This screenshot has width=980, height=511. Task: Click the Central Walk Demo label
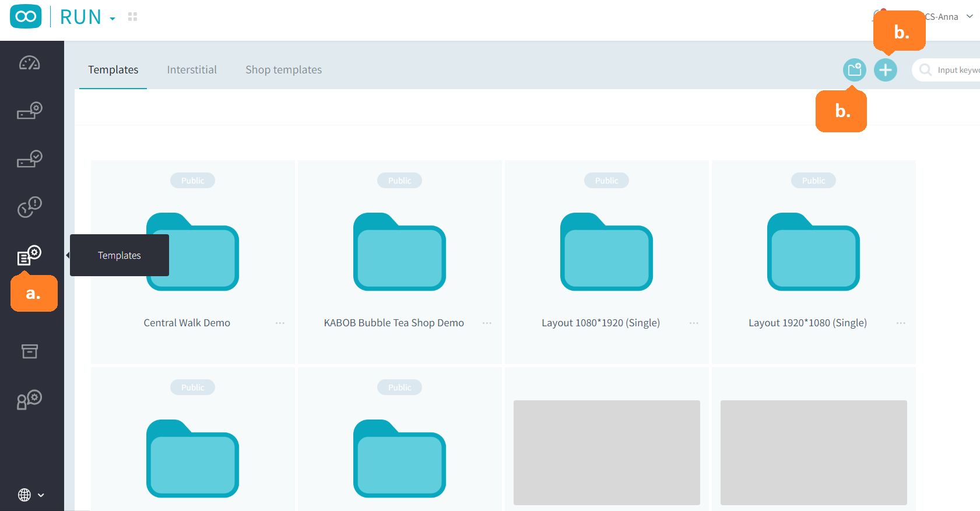(x=187, y=323)
